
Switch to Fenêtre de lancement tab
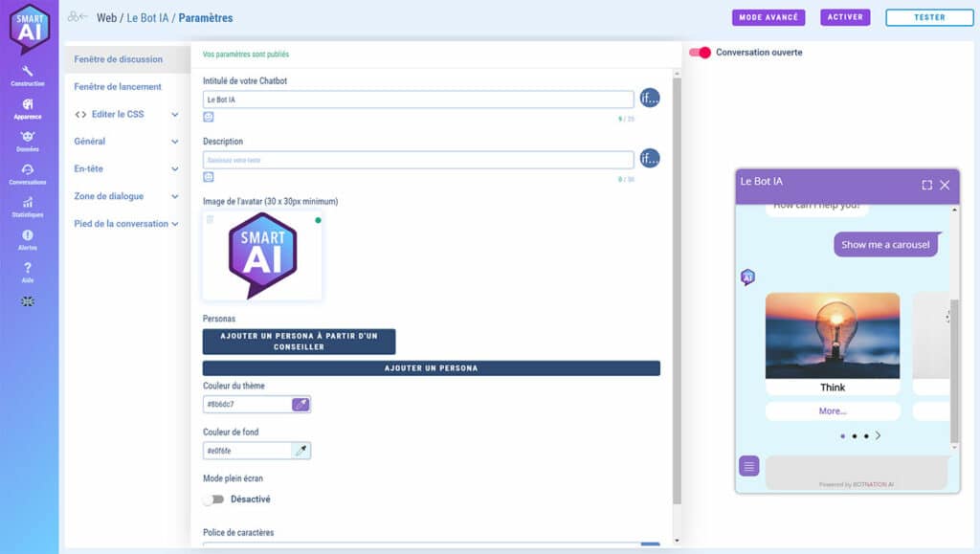pos(119,87)
